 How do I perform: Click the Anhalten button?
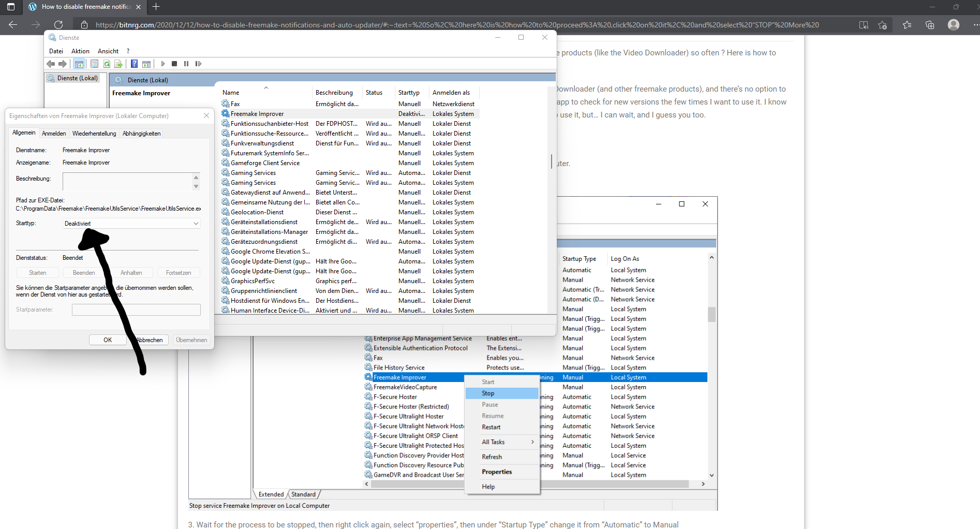(131, 273)
